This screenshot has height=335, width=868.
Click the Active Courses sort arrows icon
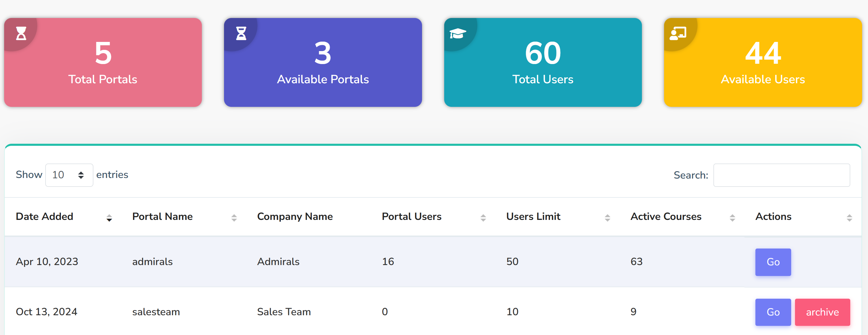[732, 218]
